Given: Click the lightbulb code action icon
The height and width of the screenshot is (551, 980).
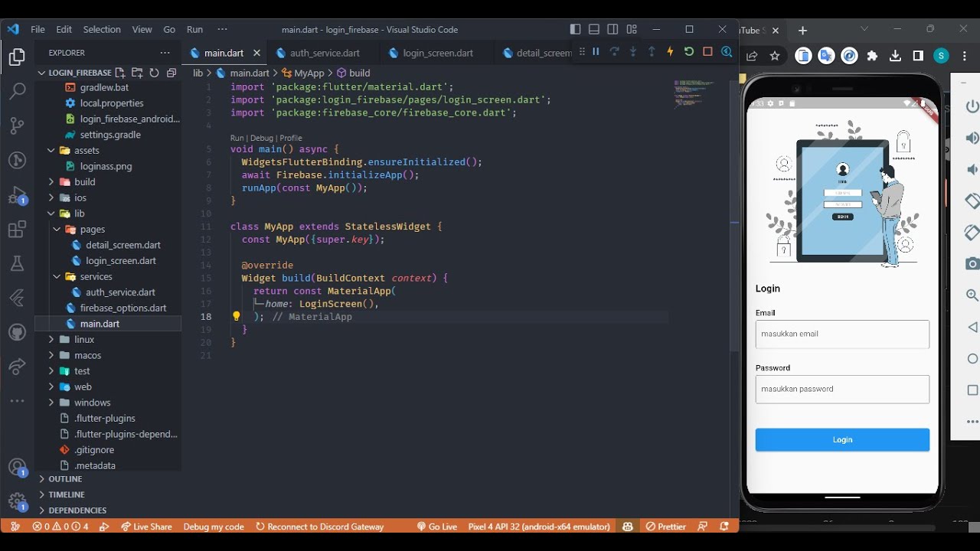Looking at the screenshot, I should pyautogui.click(x=236, y=316).
